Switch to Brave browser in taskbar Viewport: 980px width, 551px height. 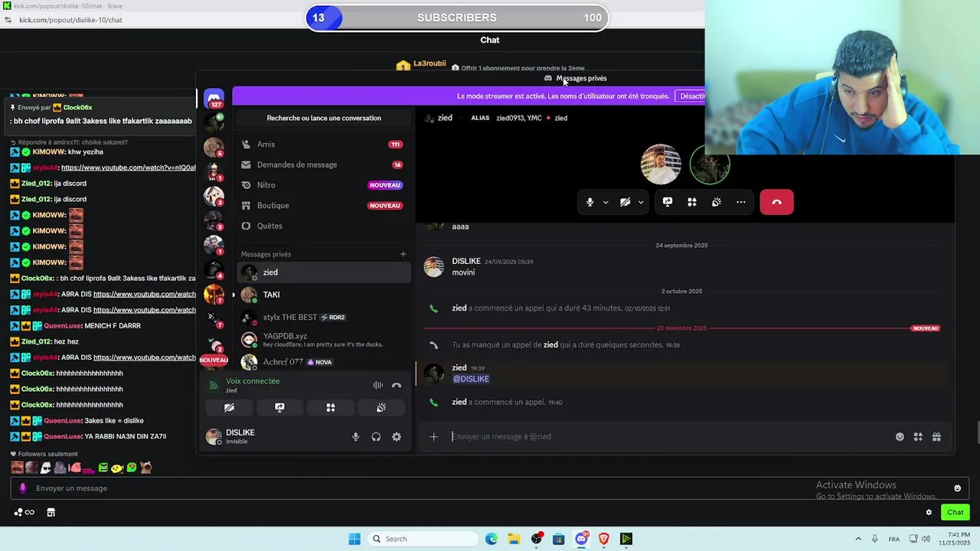(x=603, y=539)
